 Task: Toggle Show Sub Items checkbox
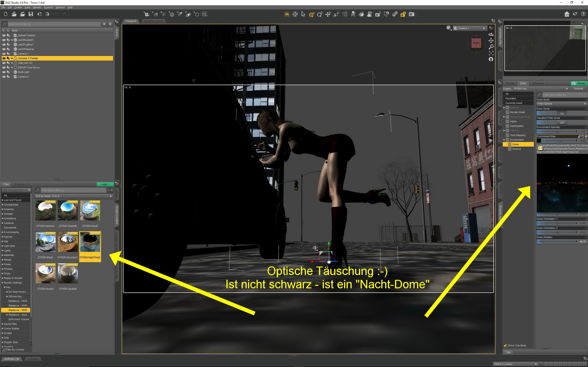coord(505,345)
